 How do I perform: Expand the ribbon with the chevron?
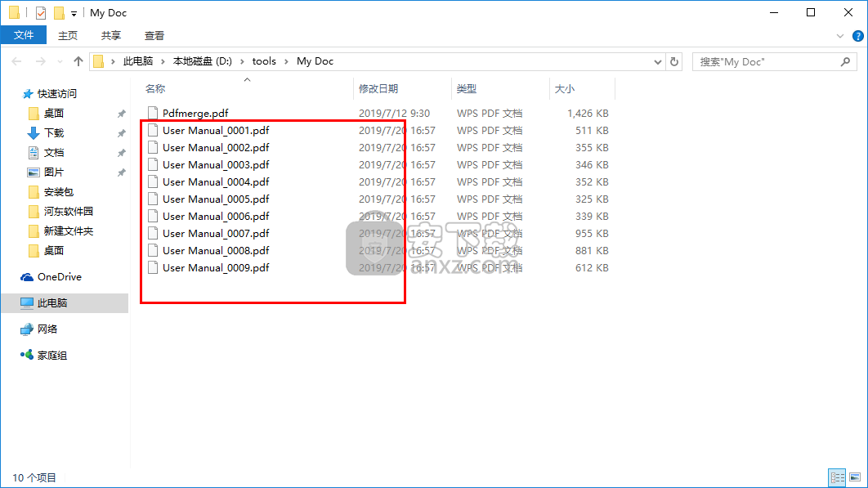pos(839,36)
